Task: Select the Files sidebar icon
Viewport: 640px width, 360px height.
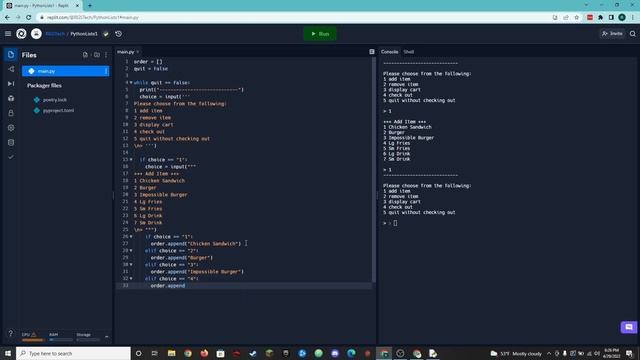Action: point(11,55)
